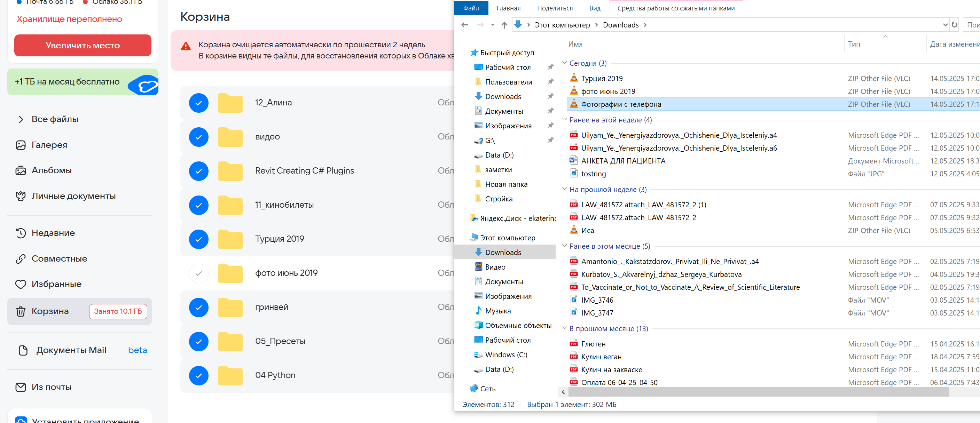The width and height of the screenshot is (980, 423).
Task: Click the Favorites heart icon
Action: point(21,284)
